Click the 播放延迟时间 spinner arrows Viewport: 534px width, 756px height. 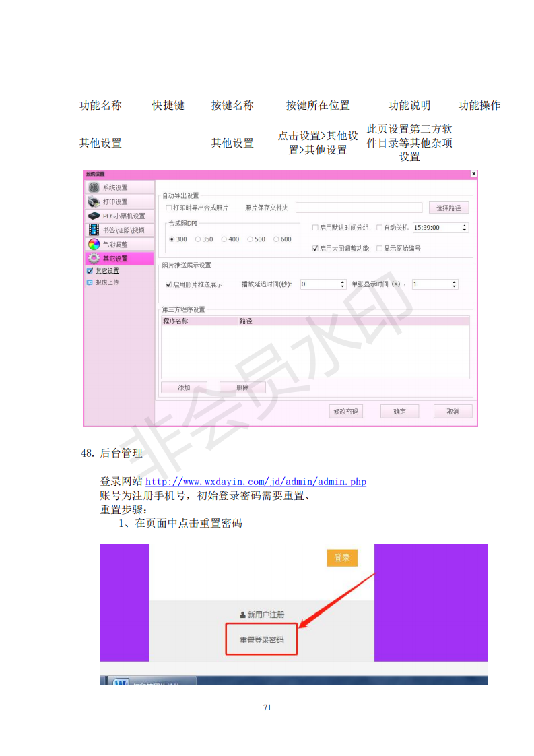343,284
